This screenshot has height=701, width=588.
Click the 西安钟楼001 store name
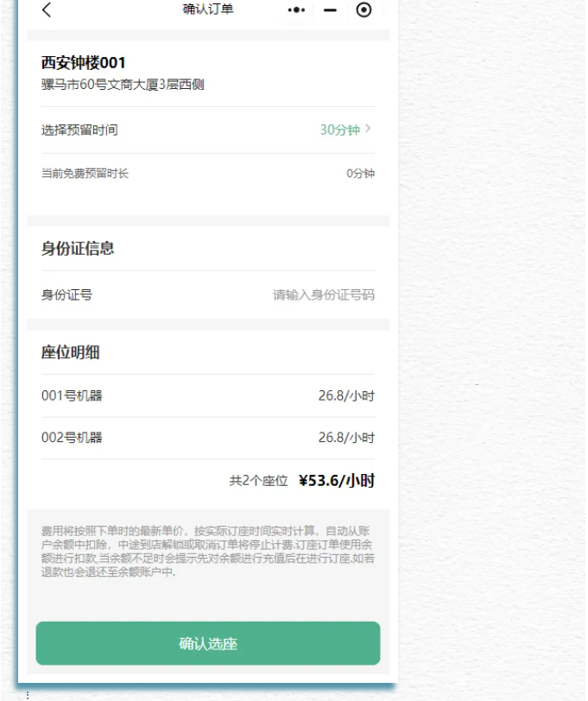click(84, 63)
